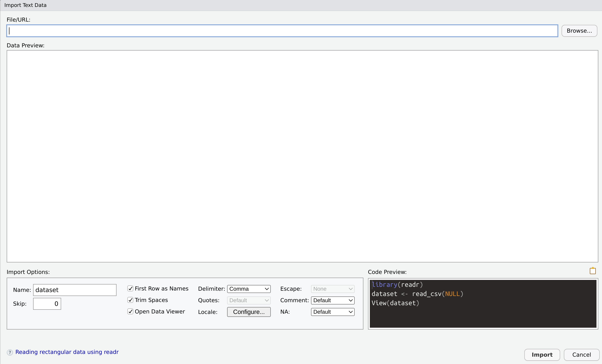Viewport: 602px width, 364px height.
Task: Open Locale Configure... dialog
Action: point(249,312)
